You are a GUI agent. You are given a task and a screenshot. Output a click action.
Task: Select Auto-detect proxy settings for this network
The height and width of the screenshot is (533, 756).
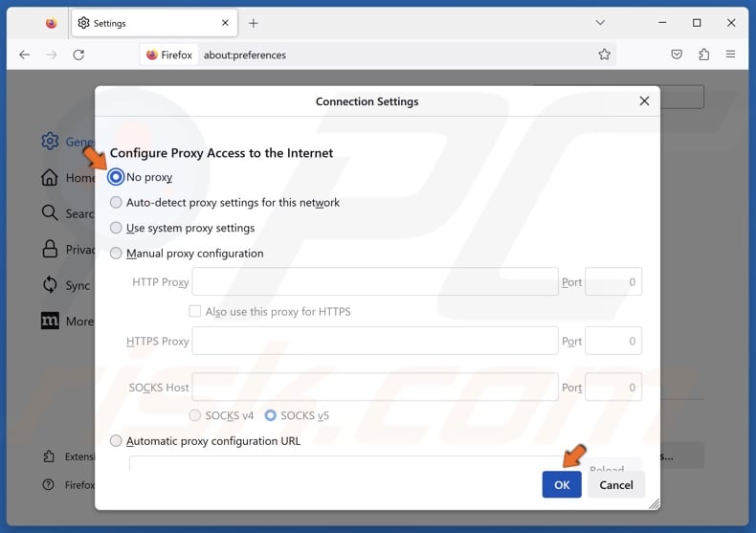pos(116,203)
